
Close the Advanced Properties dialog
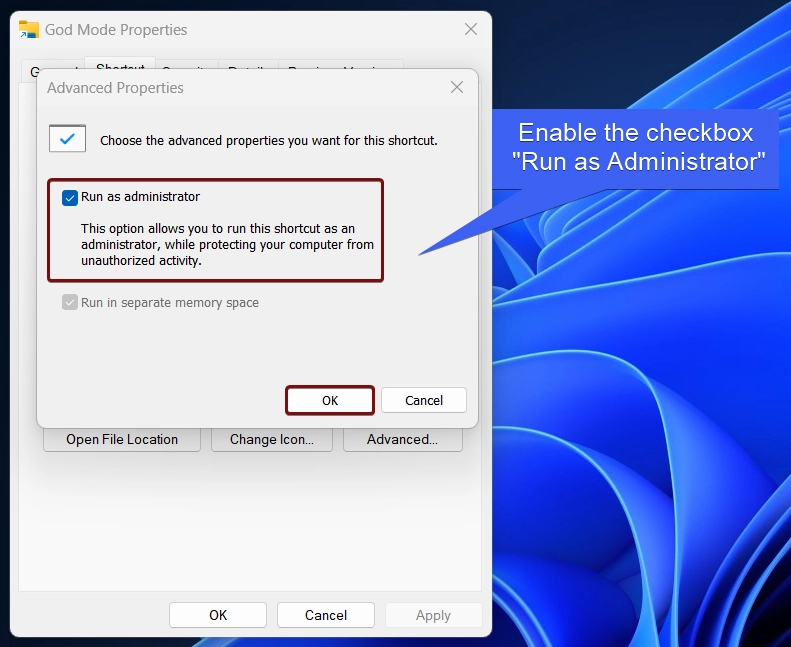click(457, 88)
